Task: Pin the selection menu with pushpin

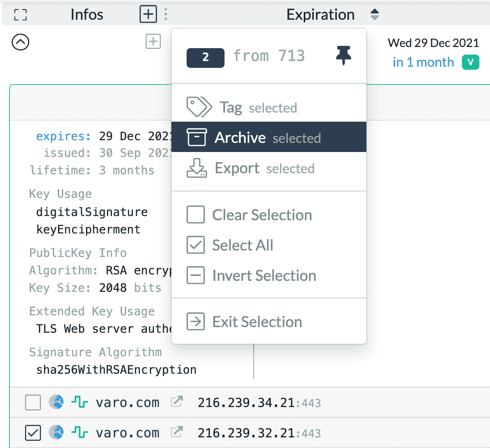Action: click(344, 55)
